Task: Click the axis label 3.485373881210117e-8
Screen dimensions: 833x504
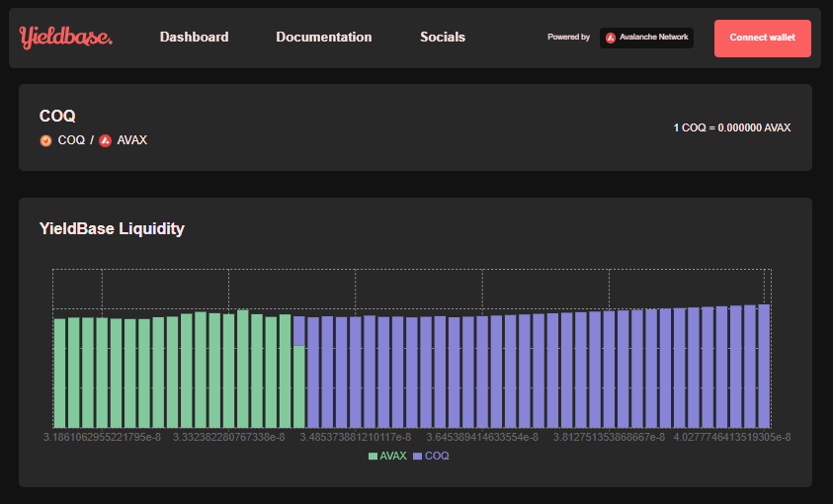Action: pos(356,437)
